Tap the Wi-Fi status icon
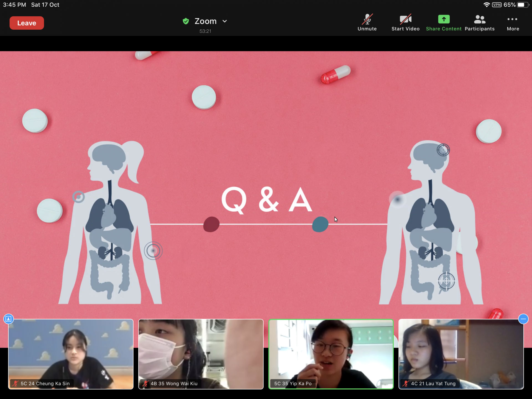The image size is (532, 399). [x=487, y=5]
